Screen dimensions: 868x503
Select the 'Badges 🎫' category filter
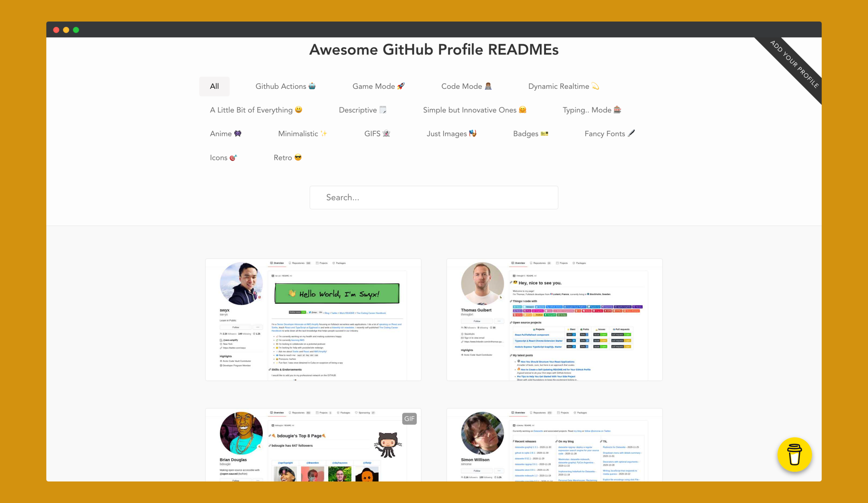click(x=529, y=133)
